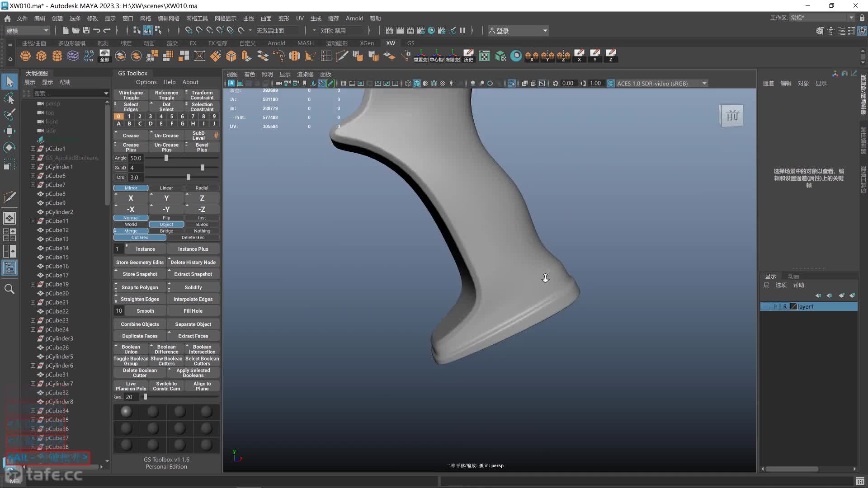The image size is (868, 488).
Task: Activate the Lasso select tool
Action: point(9,99)
